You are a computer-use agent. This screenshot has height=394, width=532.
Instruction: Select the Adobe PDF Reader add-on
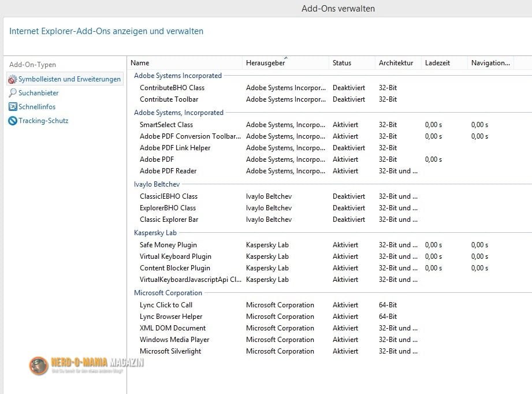click(168, 171)
